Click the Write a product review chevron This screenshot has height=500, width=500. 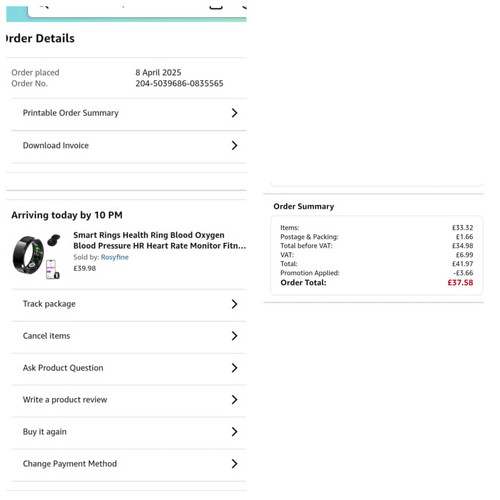coord(234,400)
